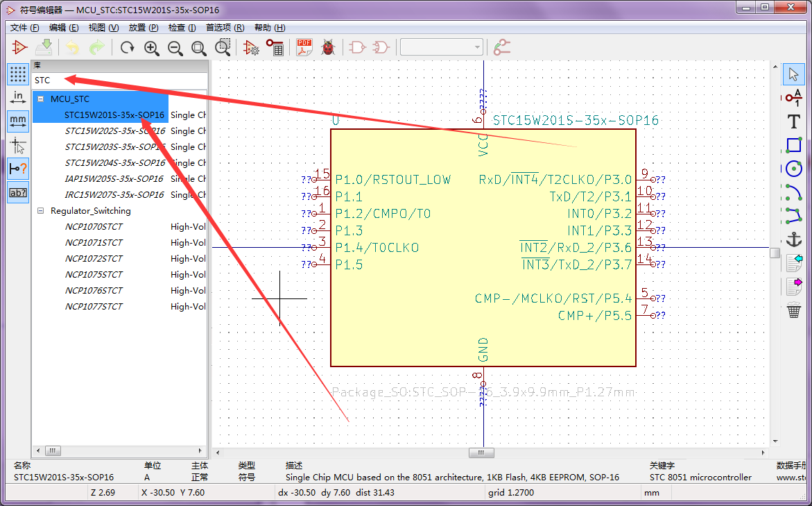The image size is (812, 506).
Task: Open the 编辑 (Edit) menu
Action: click(x=64, y=28)
